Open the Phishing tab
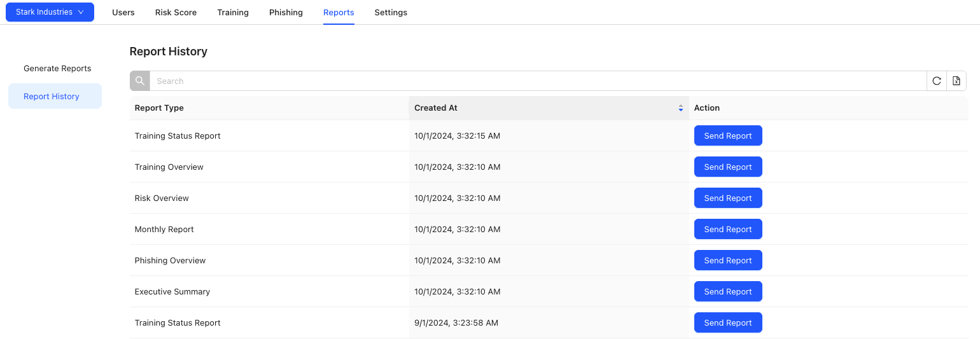Image resolution: width=980 pixels, height=339 pixels. click(x=286, y=12)
